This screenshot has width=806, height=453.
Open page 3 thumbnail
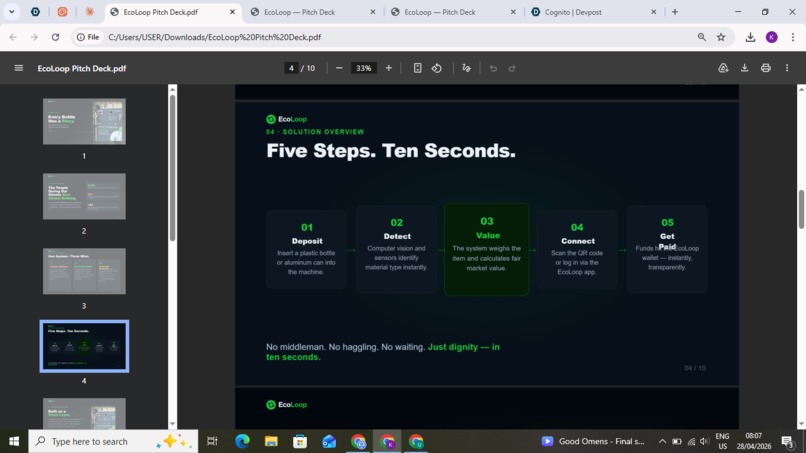tap(84, 271)
